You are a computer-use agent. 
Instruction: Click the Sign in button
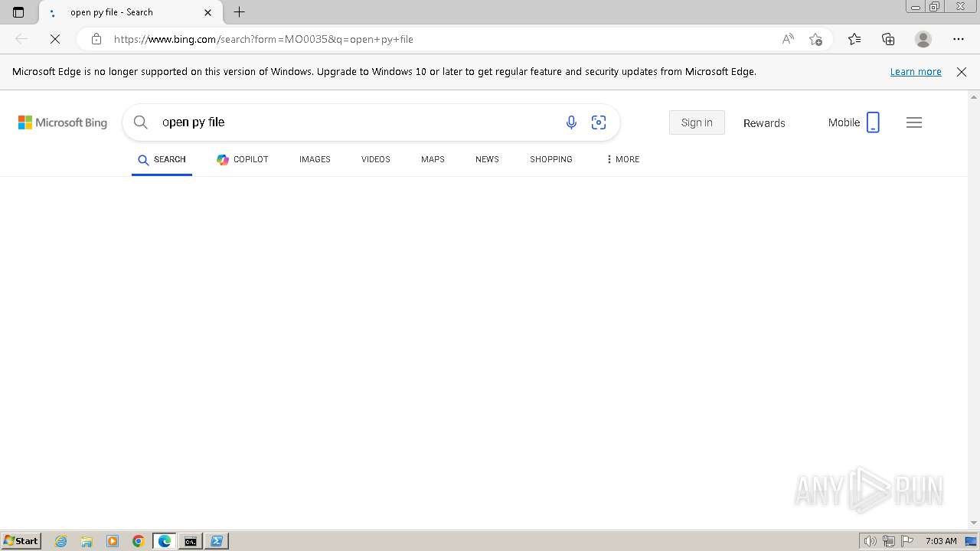pyautogui.click(x=697, y=122)
